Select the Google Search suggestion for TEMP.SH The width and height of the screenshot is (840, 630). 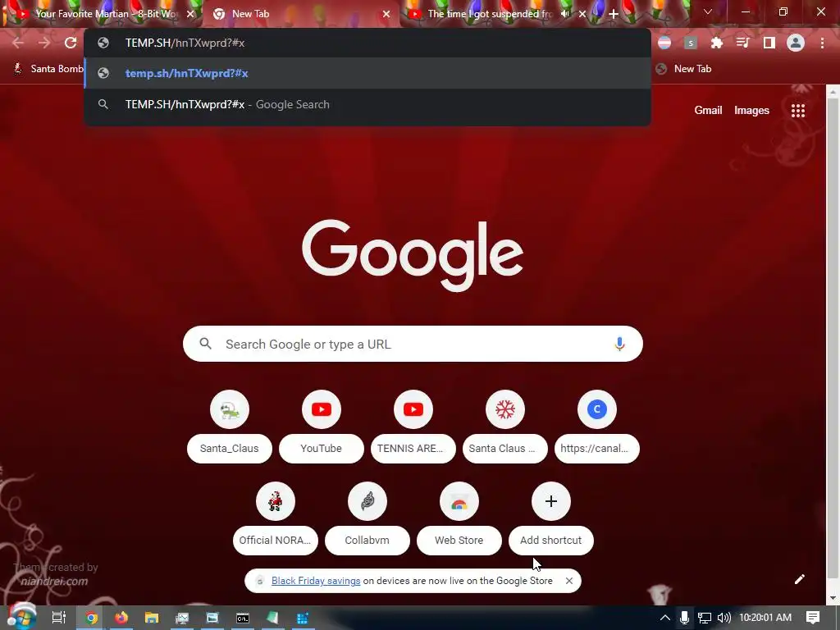coord(367,104)
